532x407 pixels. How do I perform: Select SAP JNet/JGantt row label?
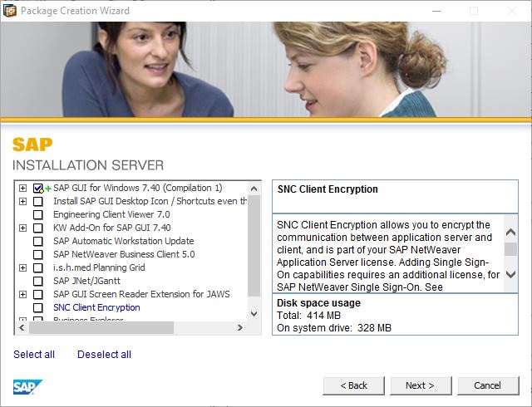point(86,281)
